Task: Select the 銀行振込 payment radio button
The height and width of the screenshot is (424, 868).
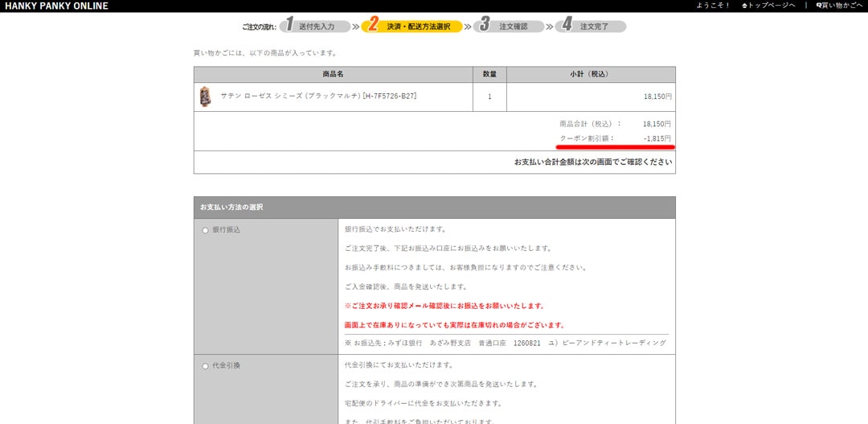Action: pos(205,230)
